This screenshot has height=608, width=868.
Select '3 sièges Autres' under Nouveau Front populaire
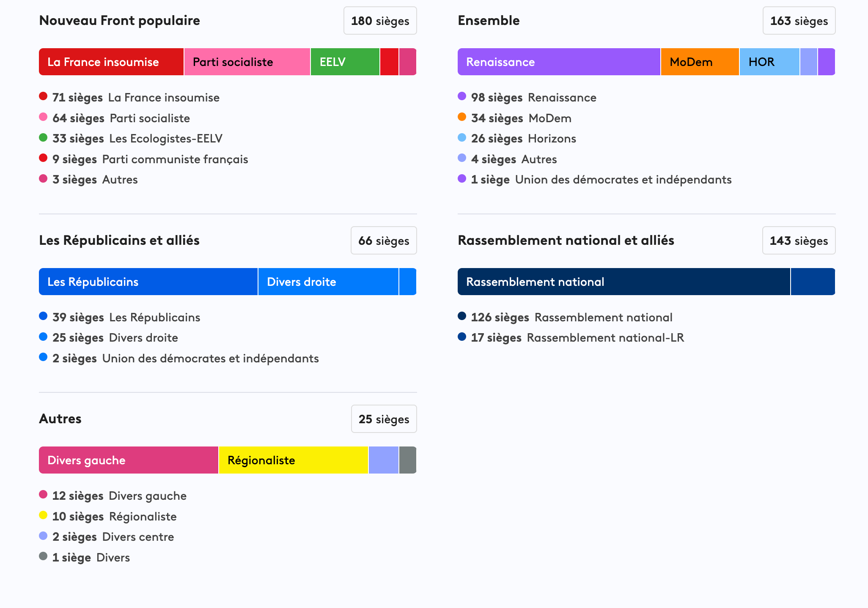[88, 179]
